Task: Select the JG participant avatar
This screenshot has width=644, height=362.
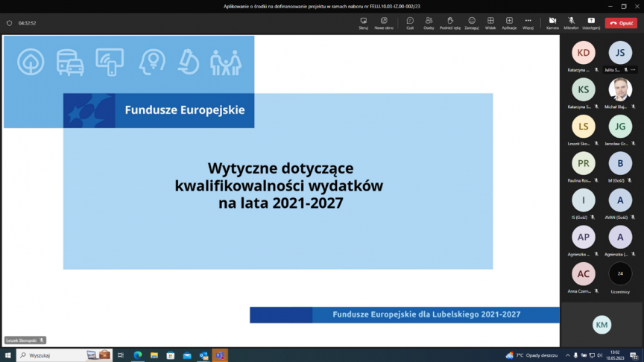Action: pos(620,127)
